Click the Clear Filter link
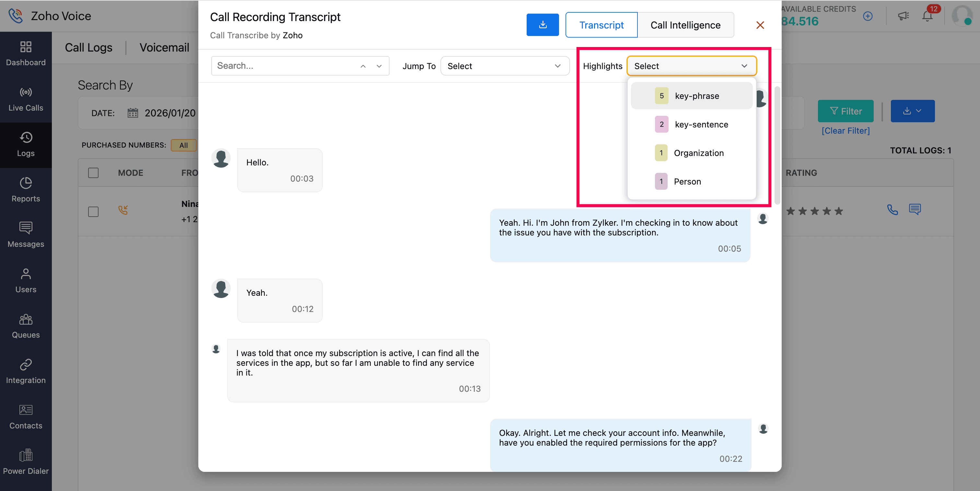This screenshot has height=491, width=980. click(x=845, y=131)
